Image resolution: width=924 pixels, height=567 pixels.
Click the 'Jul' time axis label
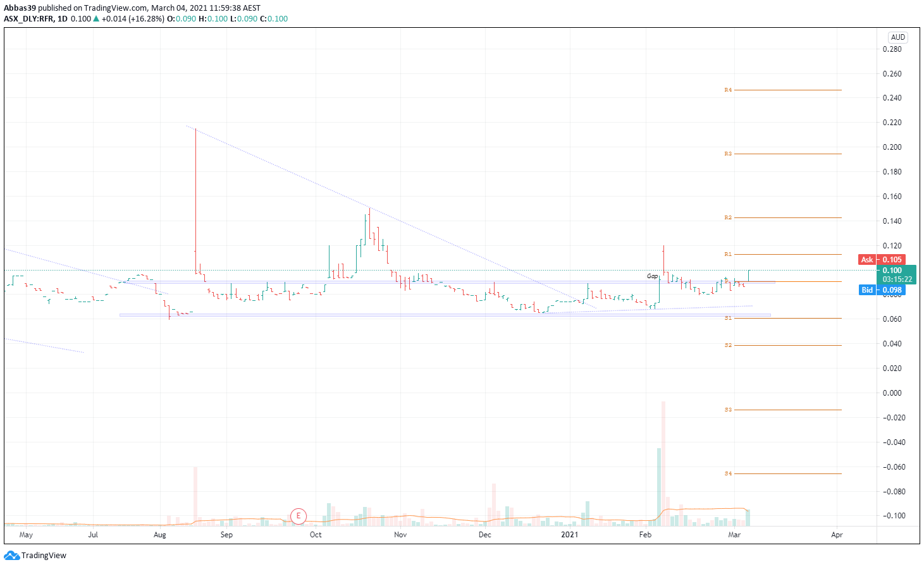click(x=93, y=535)
